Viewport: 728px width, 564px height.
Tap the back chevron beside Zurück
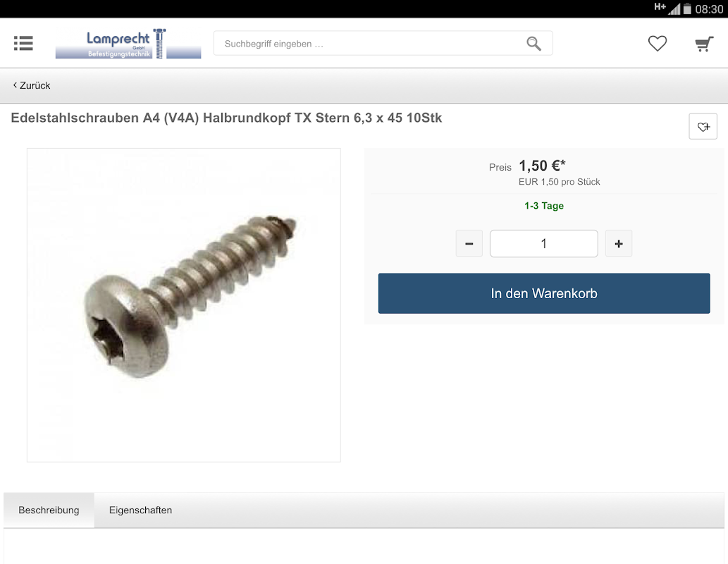click(x=16, y=85)
